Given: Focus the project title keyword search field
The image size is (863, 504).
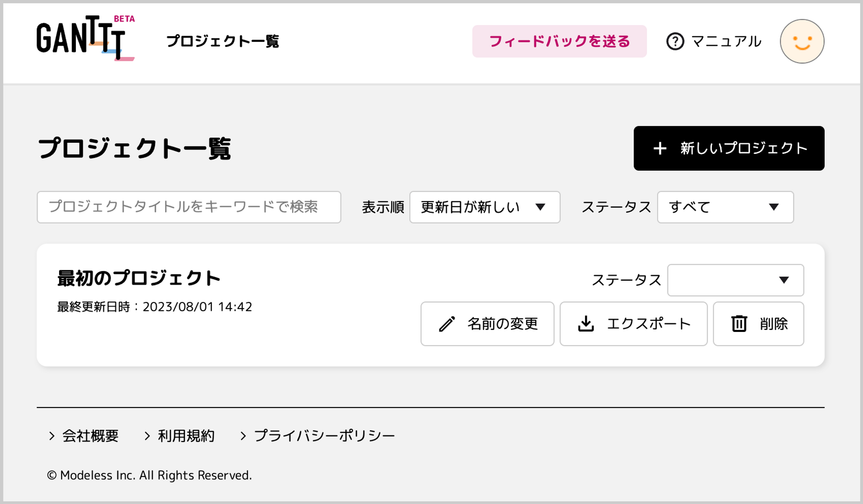Looking at the screenshot, I should point(189,207).
